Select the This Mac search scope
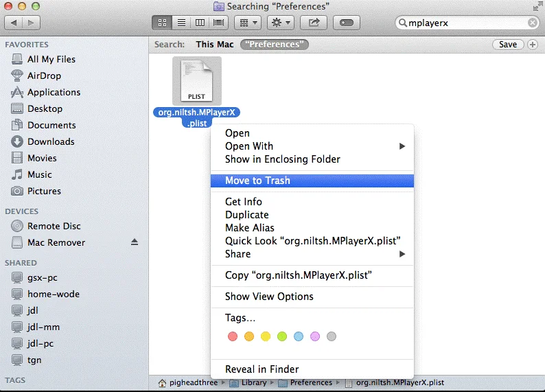This screenshot has height=392, width=545. pos(215,45)
